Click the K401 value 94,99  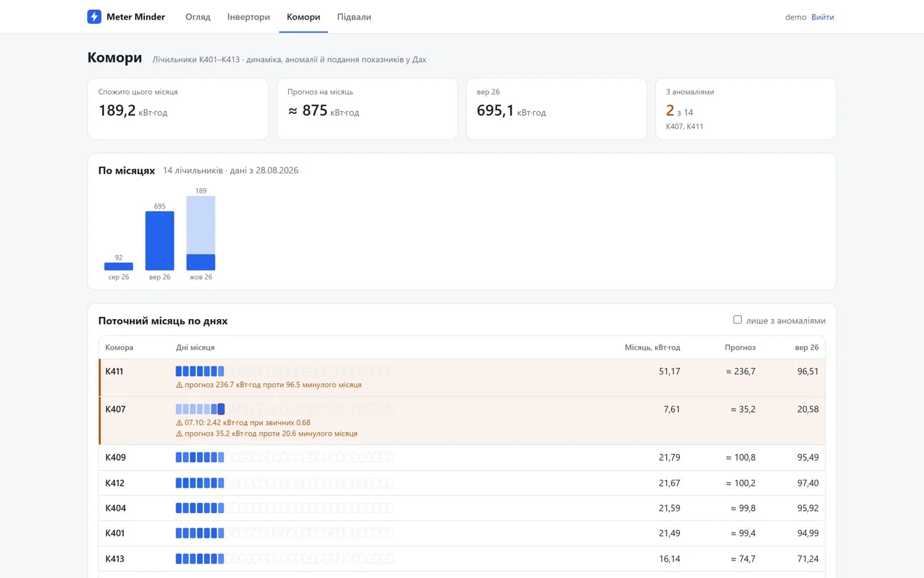[808, 533]
